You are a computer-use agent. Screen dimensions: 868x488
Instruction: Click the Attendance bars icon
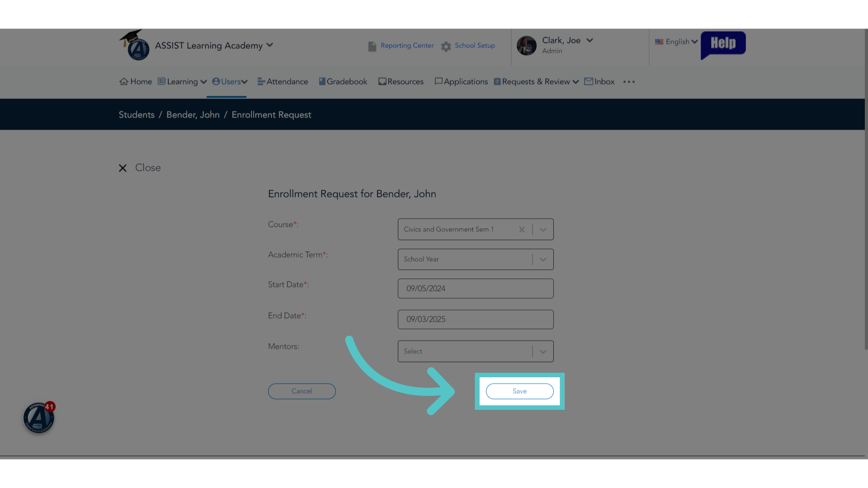coord(261,81)
